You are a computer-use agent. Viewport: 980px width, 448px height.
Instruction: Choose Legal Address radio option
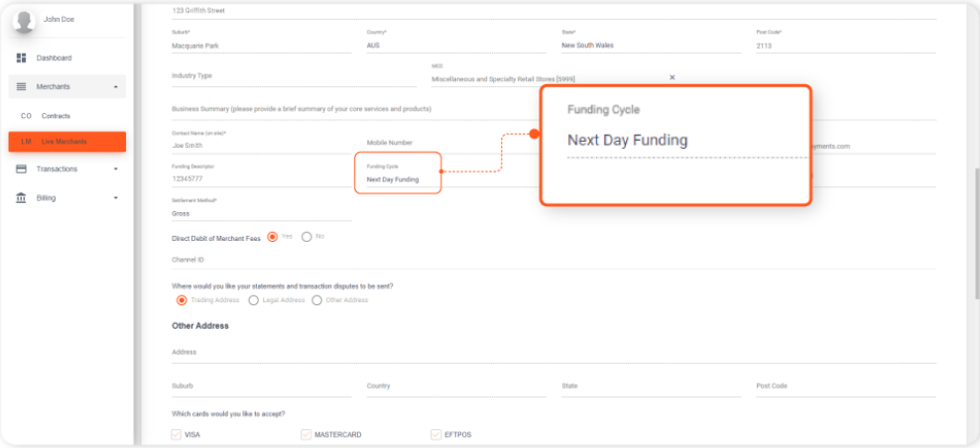pyautogui.click(x=254, y=300)
